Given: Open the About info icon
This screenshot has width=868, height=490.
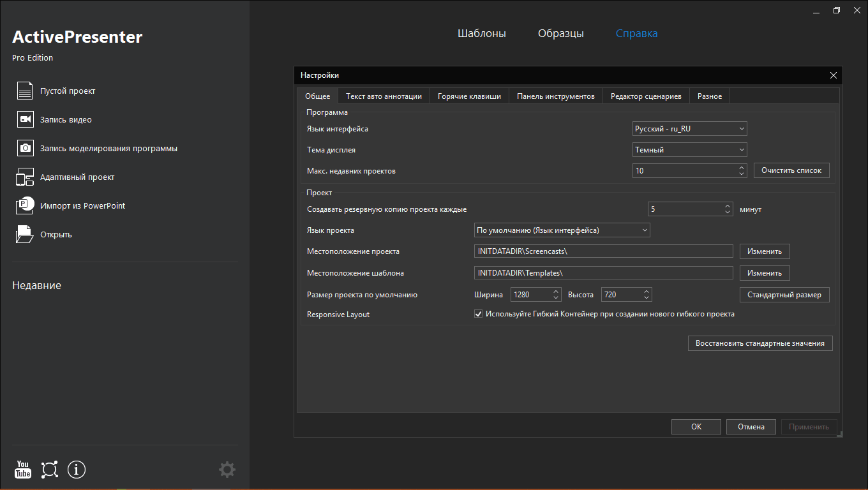Looking at the screenshot, I should (x=77, y=470).
